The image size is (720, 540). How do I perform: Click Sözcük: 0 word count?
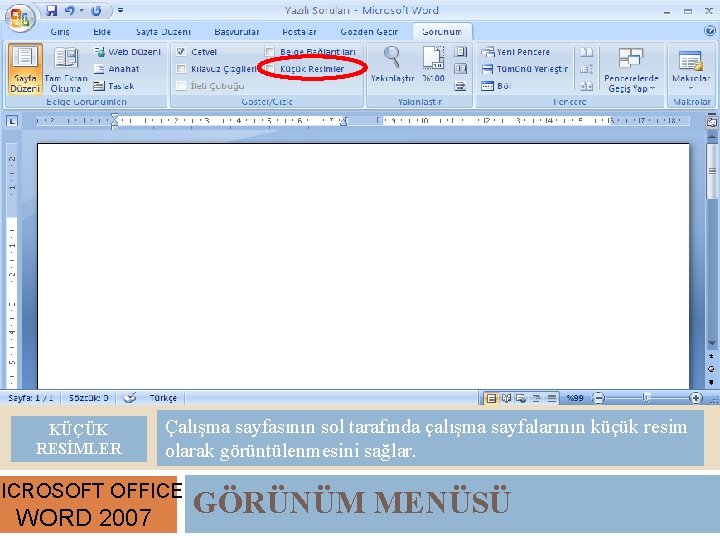coord(89,398)
